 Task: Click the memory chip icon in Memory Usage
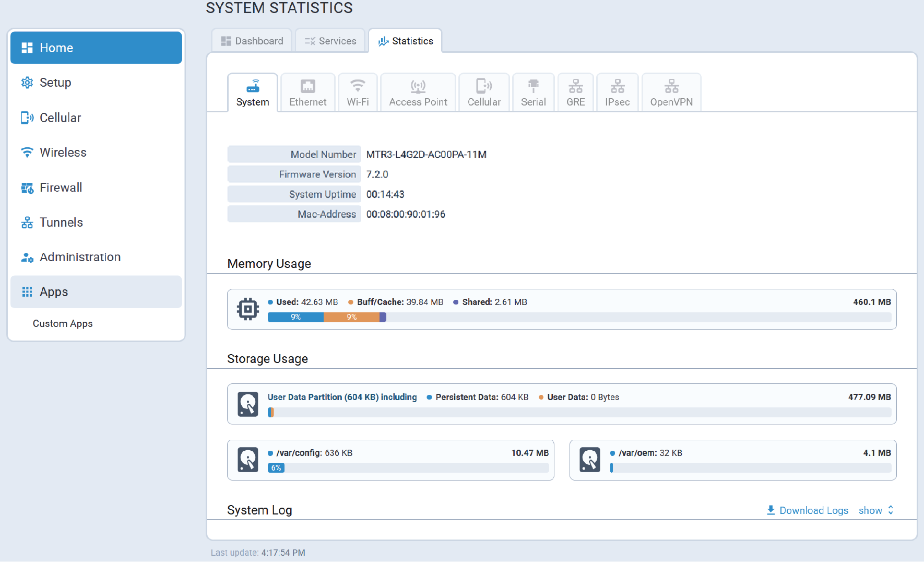coord(248,309)
